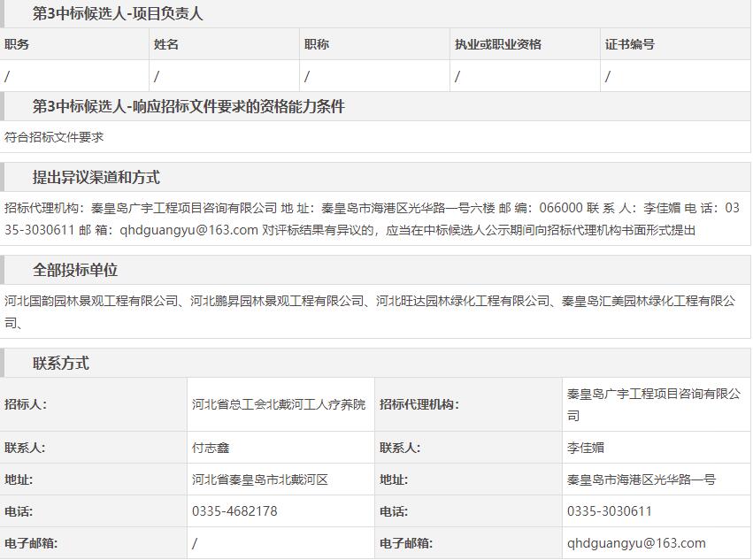Click the 第3中标候选人-项目负责人 section heading
This screenshot has width=753, height=560.
[117, 14]
